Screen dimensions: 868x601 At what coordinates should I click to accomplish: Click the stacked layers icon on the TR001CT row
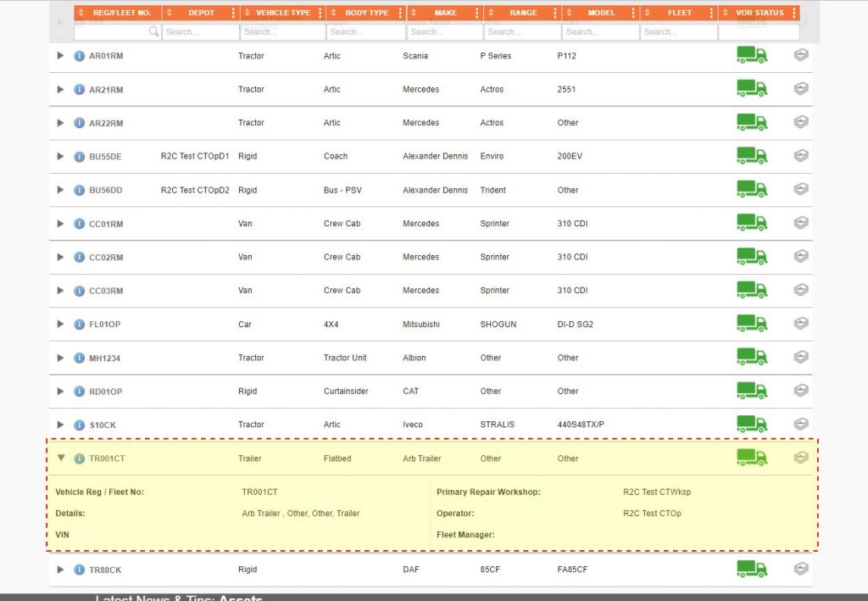[800, 457]
